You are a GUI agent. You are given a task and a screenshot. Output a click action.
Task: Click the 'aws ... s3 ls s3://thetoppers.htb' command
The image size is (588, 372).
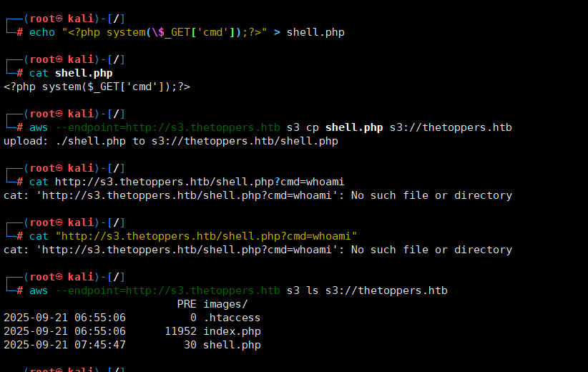pyautogui.click(x=238, y=290)
